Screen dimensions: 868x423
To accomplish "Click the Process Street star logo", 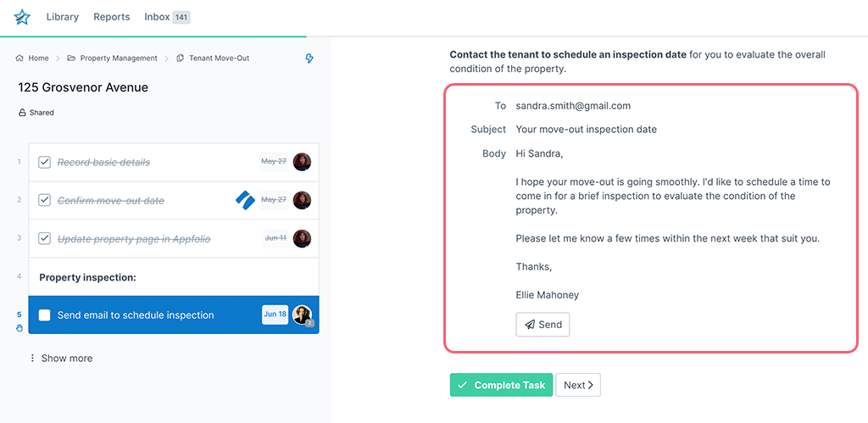I will 22,17.
